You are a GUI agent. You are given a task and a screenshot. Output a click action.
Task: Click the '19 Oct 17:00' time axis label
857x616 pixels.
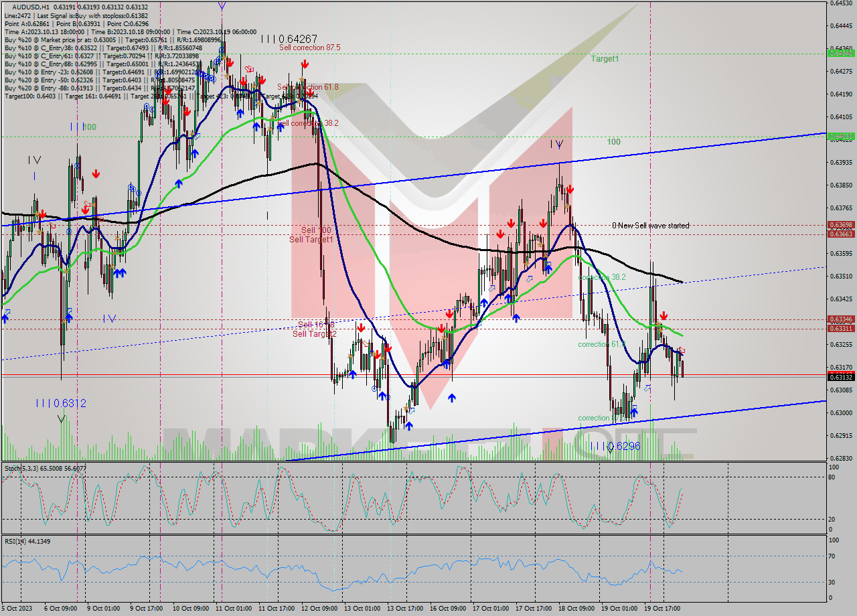pos(661,609)
